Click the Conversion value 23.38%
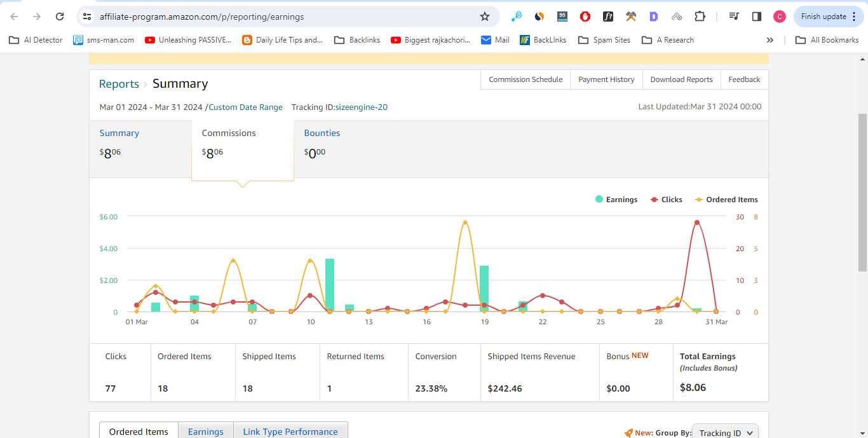Screen dimensions: 868x438 431,388
